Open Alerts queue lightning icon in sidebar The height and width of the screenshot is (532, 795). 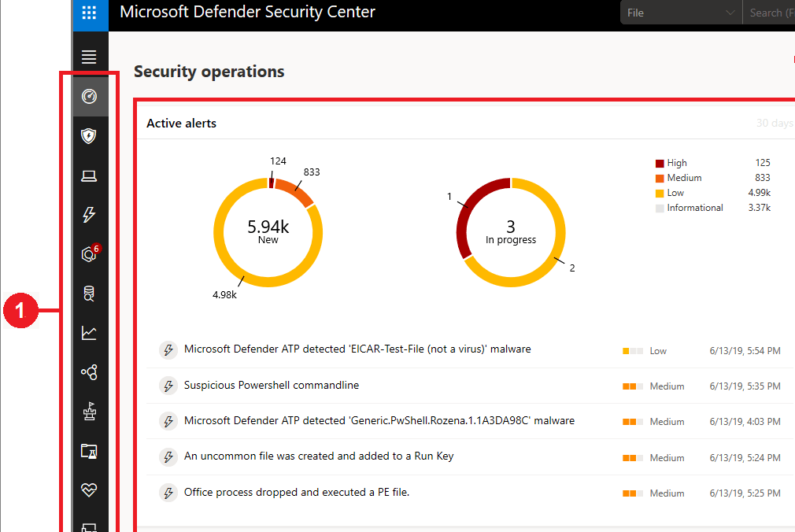89,215
